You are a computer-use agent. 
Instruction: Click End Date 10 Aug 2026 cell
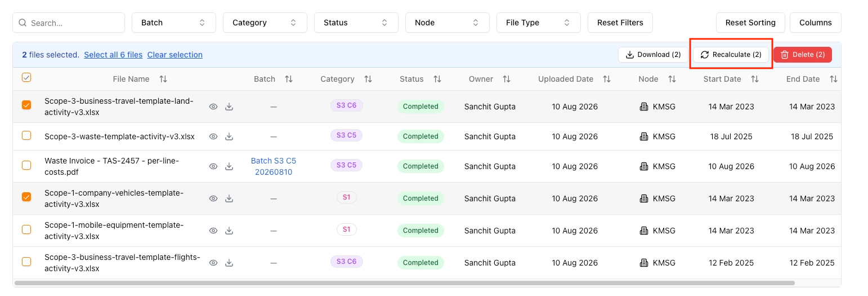812,166
